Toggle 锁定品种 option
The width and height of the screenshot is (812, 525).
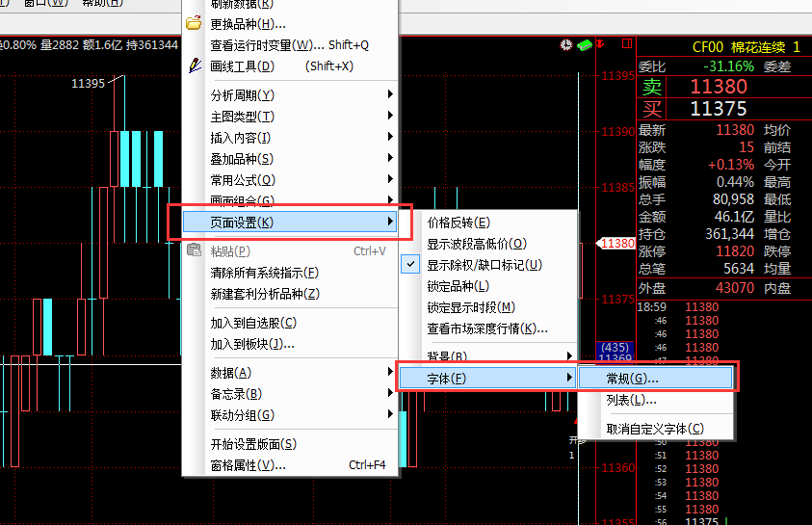[x=458, y=286]
